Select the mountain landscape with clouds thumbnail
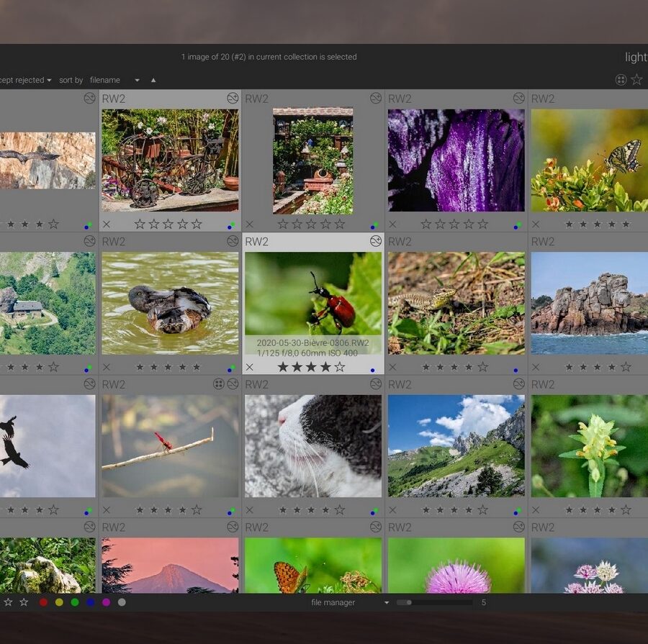The width and height of the screenshot is (648, 644). click(x=456, y=445)
